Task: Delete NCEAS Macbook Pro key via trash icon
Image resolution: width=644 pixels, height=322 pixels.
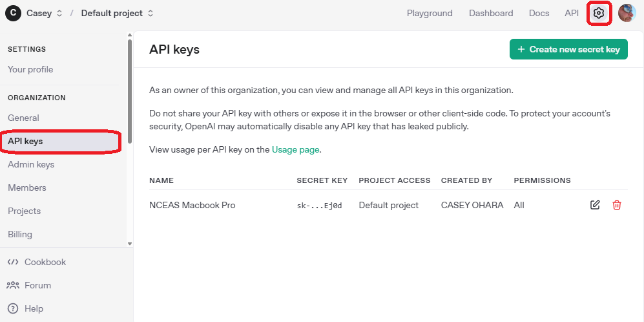Action: click(617, 205)
